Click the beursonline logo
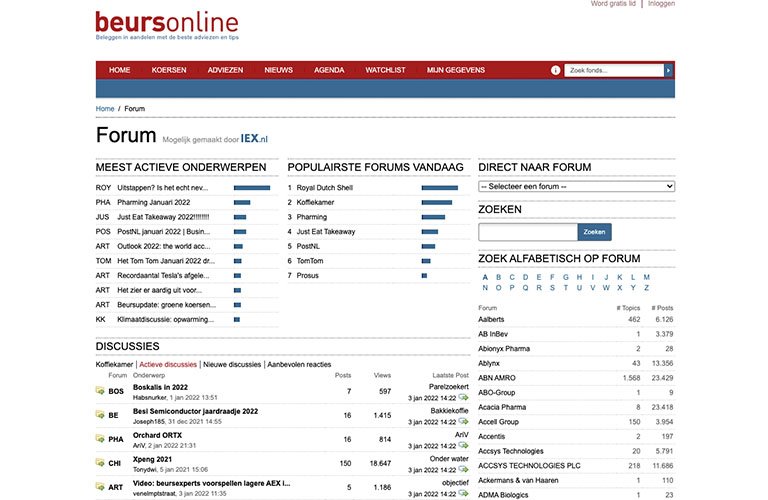The height and width of the screenshot is (500, 768). (x=167, y=23)
